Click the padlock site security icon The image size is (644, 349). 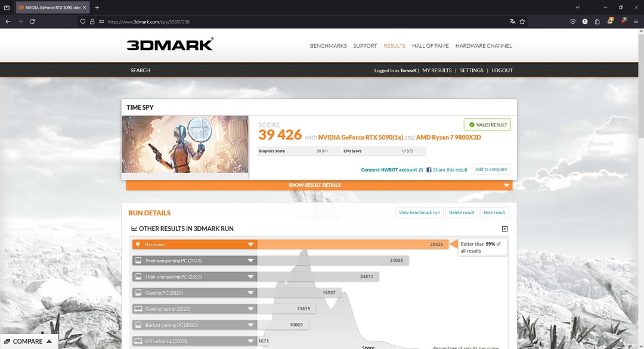[92, 21]
